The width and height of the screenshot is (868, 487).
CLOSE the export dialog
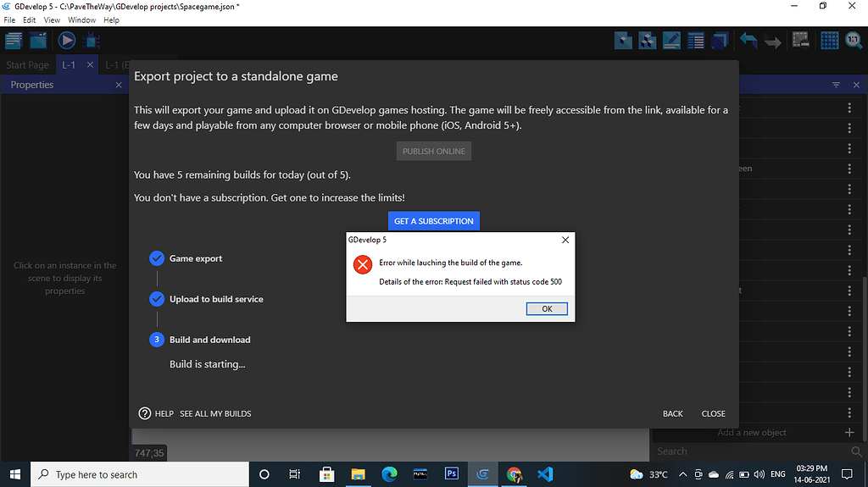point(713,413)
